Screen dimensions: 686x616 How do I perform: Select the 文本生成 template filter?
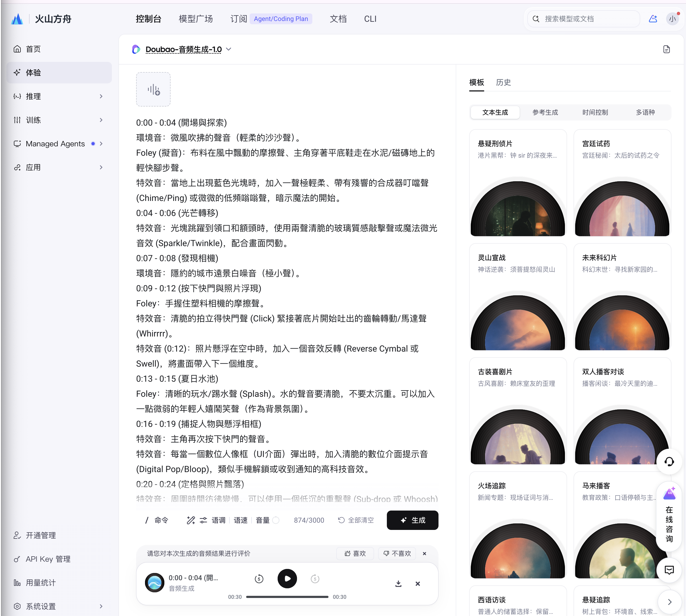point(495,112)
